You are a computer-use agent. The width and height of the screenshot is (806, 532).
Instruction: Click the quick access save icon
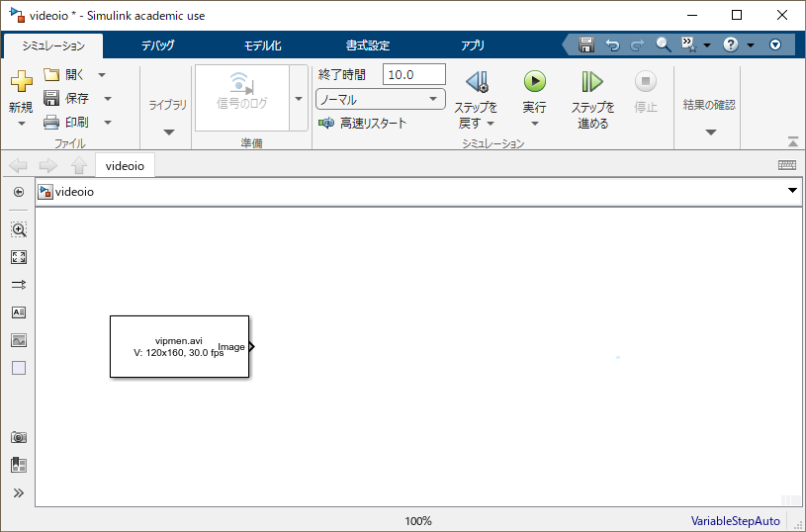[x=586, y=45]
